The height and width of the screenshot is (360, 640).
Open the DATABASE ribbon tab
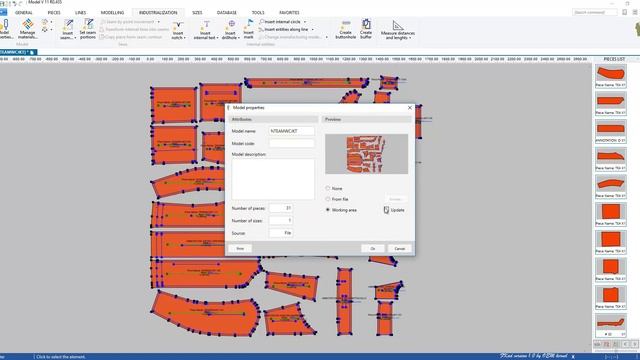[227, 13]
